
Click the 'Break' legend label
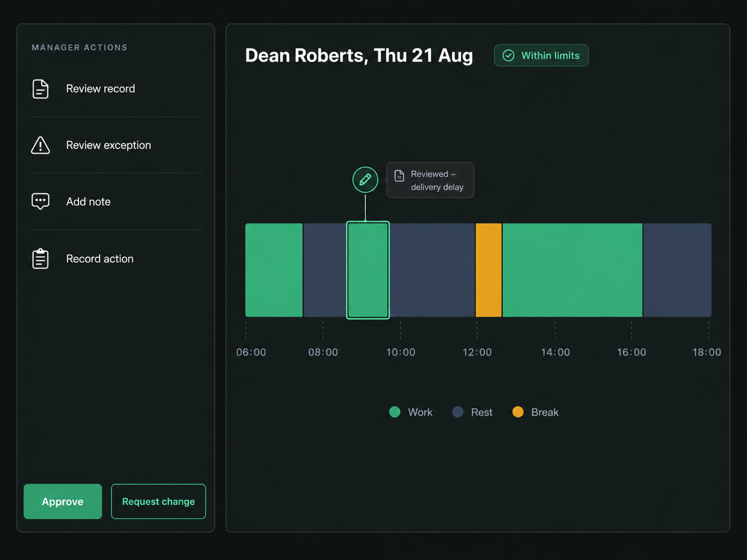(x=545, y=412)
